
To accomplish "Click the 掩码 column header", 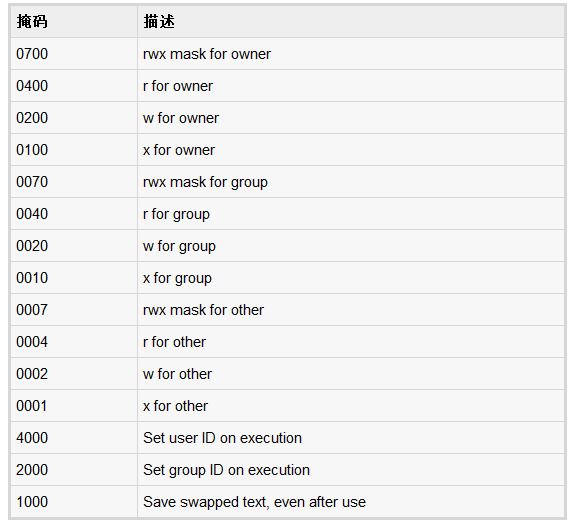I will point(32,21).
